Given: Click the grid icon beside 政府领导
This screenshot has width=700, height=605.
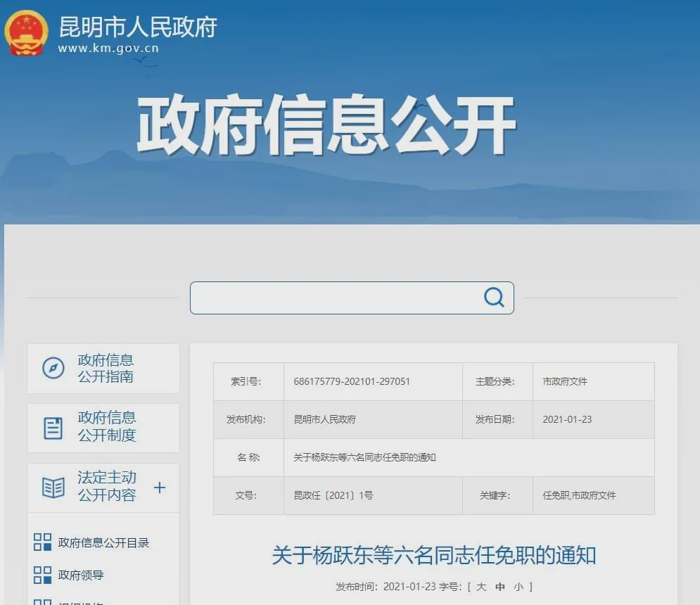Looking at the screenshot, I should tap(43, 575).
